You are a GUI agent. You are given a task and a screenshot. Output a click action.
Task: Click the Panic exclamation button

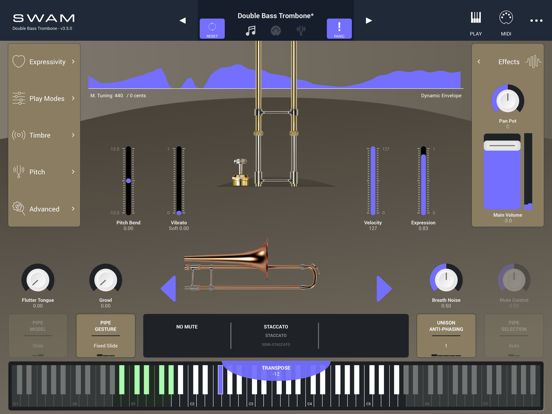[339, 29]
